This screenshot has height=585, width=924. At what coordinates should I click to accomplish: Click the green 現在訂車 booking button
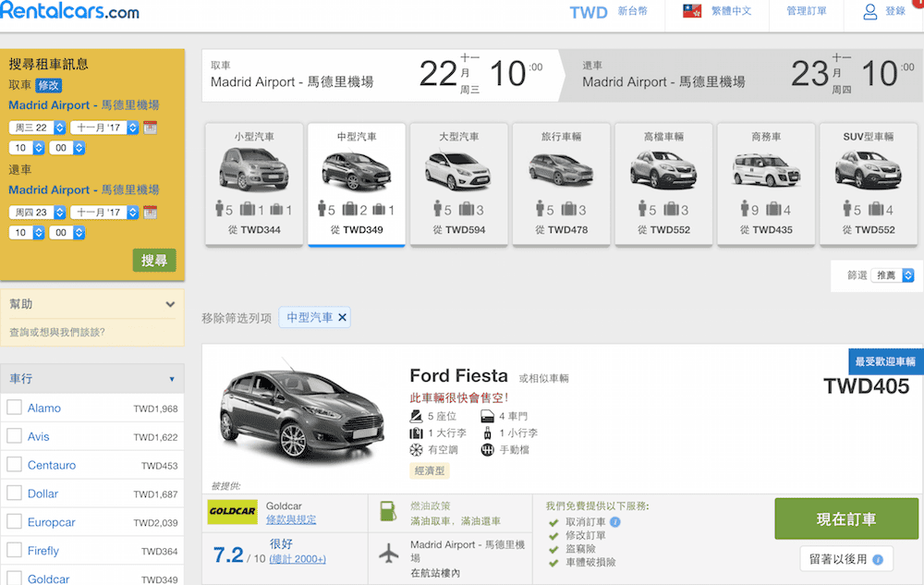pos(846,518)
